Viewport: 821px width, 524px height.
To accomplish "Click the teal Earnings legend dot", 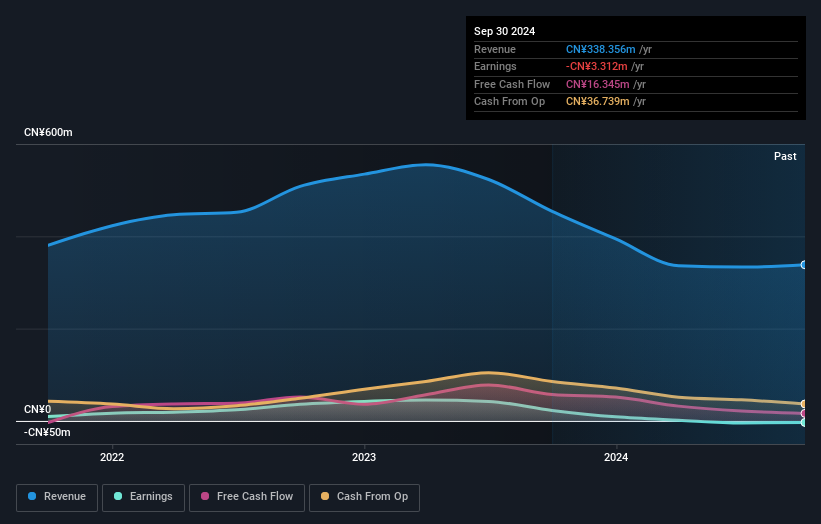I will pos(118,496).
